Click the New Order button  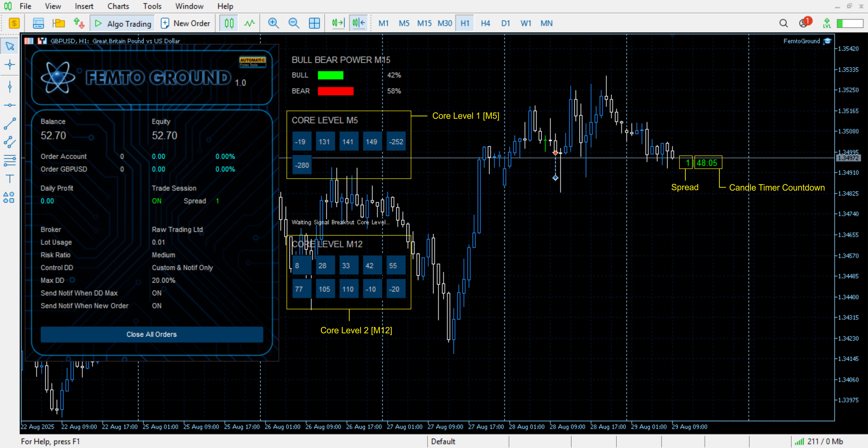(186, 23)
